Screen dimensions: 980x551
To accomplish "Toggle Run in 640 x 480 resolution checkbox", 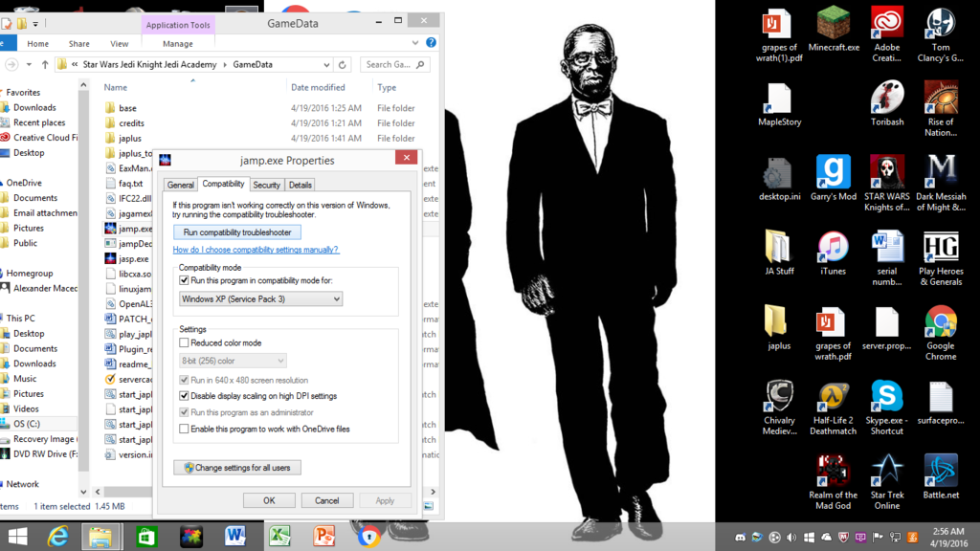I will [184, 380].
